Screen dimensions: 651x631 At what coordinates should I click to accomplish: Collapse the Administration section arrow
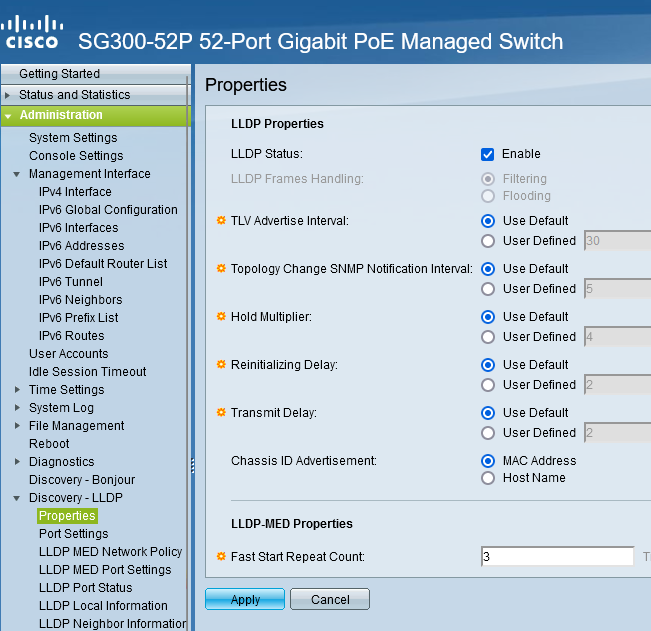coord(8,116)
